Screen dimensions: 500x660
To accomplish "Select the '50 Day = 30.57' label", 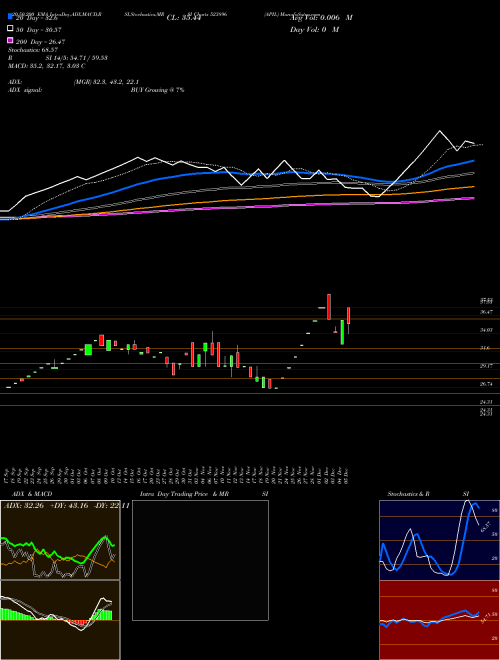I will [x=39, y=29].
